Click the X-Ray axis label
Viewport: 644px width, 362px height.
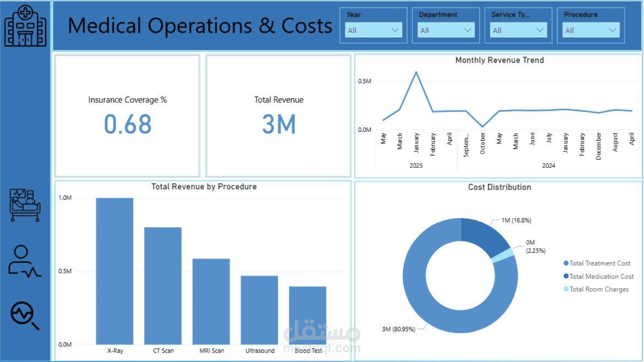coord(115,351)
